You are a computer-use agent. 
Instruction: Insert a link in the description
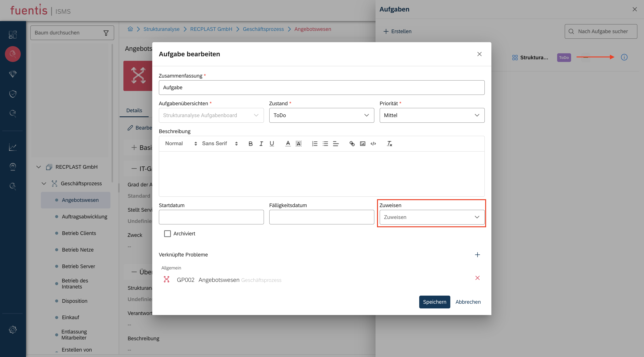pyautogui.click(x=352, y=144)
